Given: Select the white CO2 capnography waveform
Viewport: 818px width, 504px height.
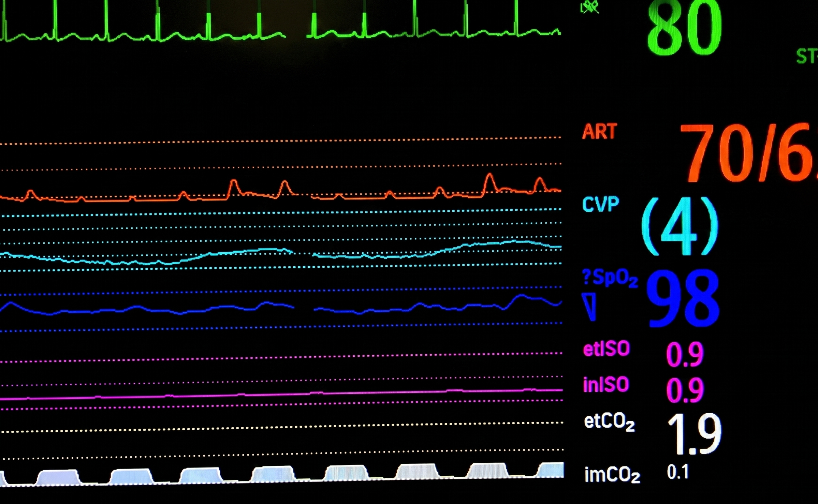Looking at the screenshot, I should tap(282, 474).
